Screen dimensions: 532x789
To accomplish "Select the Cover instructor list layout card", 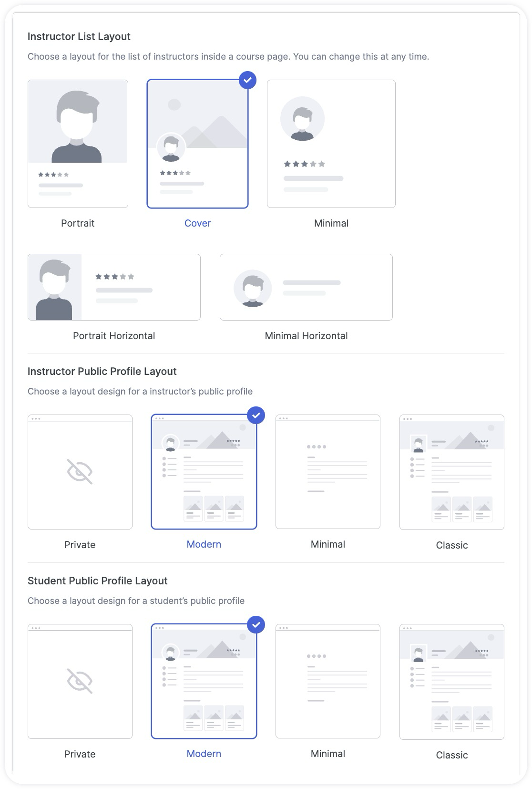I will 197,144.
